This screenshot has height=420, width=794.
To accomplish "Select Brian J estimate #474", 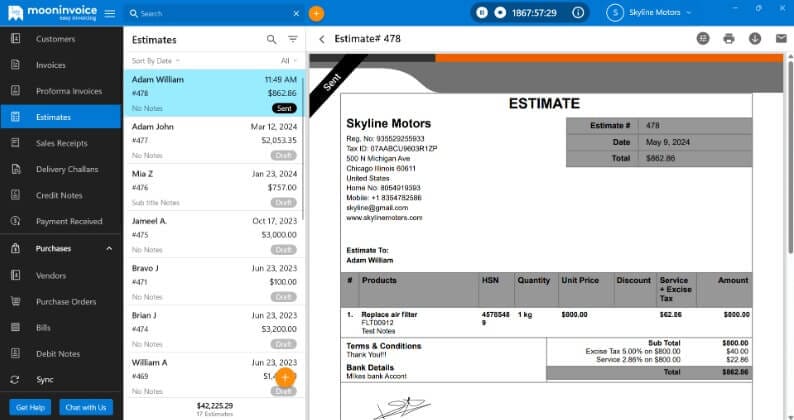I will [x=214, y=329].
